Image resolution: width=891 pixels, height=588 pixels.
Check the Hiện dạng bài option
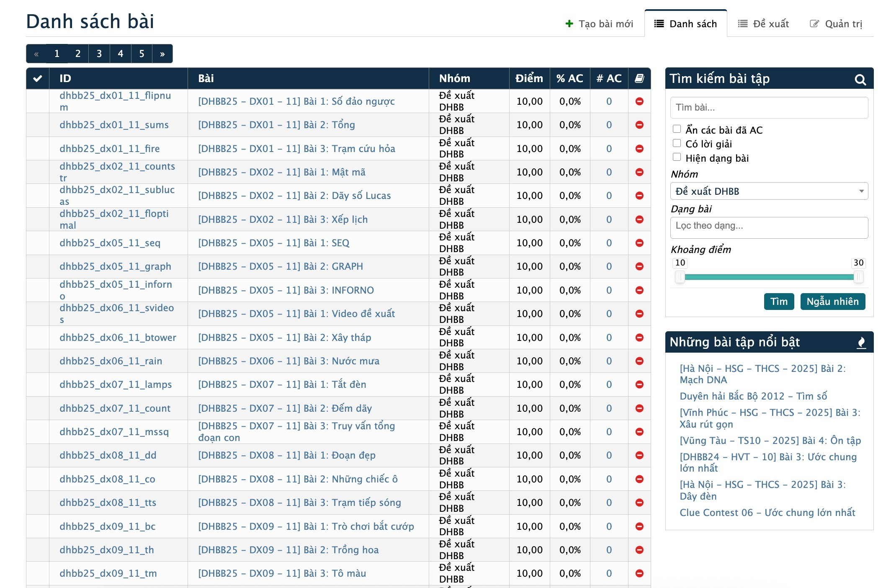tap(677, 157)
